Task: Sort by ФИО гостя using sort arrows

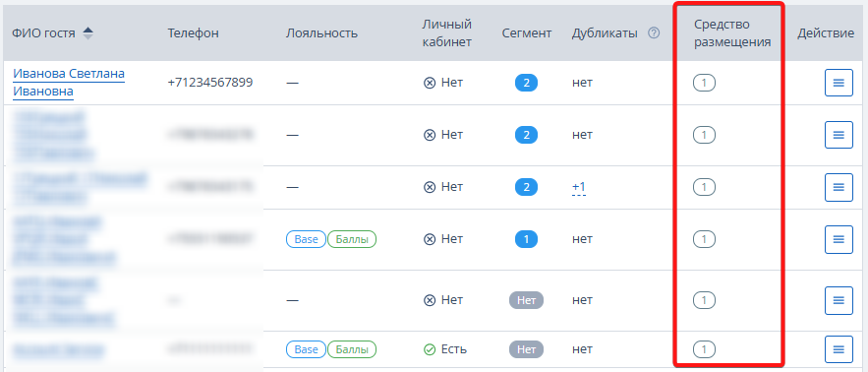Action: (88, 33)
